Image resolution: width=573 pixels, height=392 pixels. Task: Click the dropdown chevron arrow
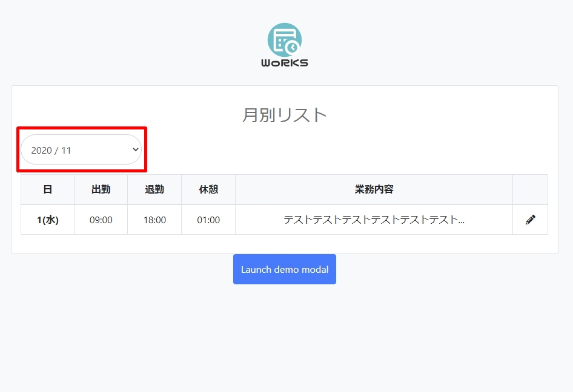coord(136,149)
